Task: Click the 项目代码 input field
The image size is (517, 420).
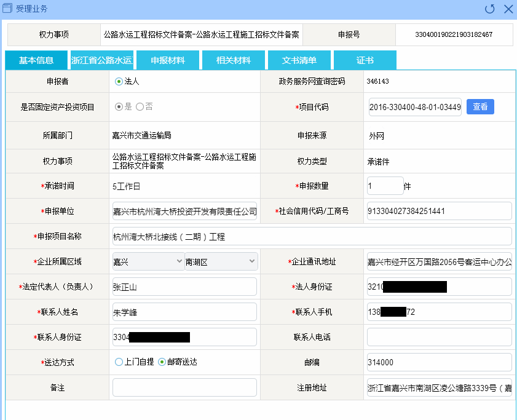Action: pyautogui.click(x=415, y=107)
